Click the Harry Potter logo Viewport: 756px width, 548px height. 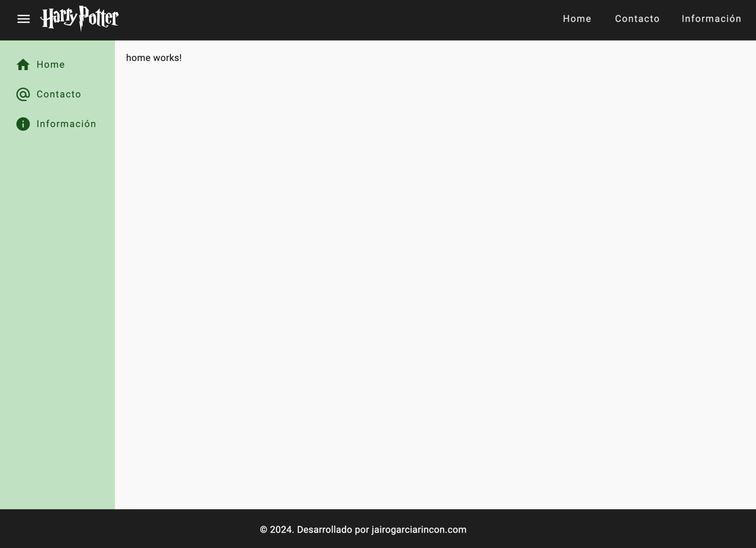79,18
